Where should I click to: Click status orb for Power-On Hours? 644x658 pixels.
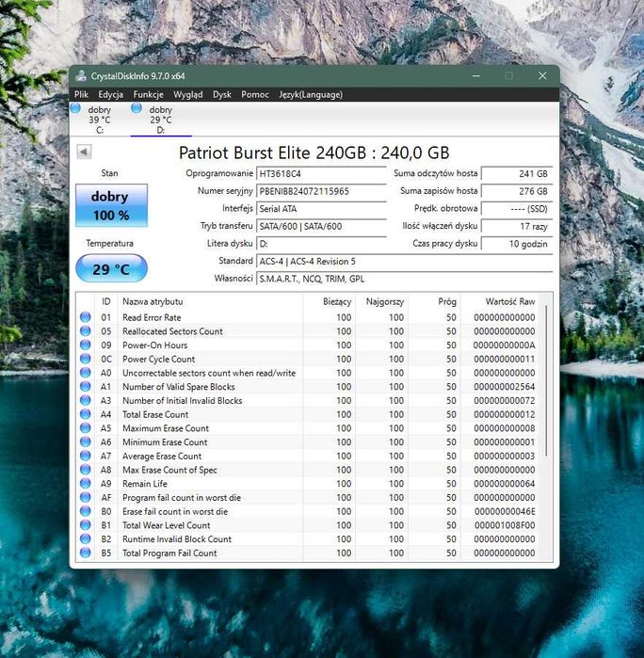86,345
